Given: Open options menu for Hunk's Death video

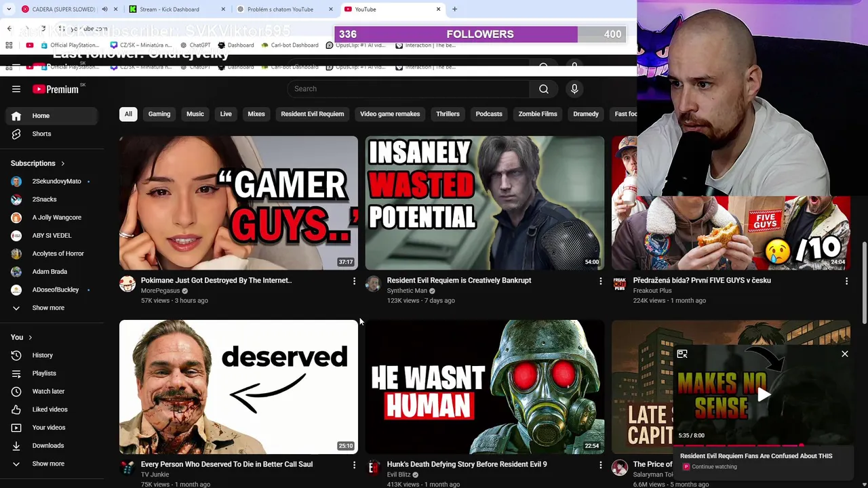Looking at the screenshot, I should (600, 465).
